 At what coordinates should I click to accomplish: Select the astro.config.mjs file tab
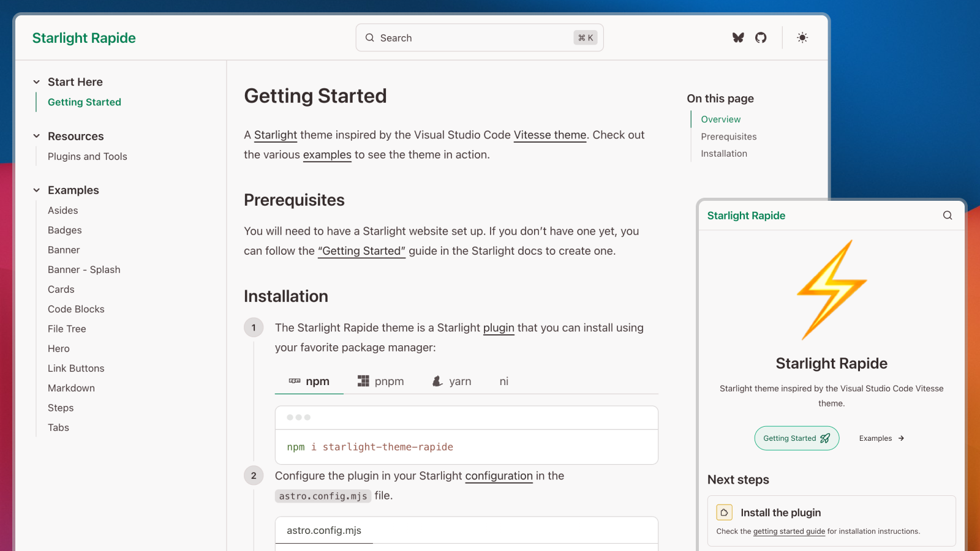(324, 530)
